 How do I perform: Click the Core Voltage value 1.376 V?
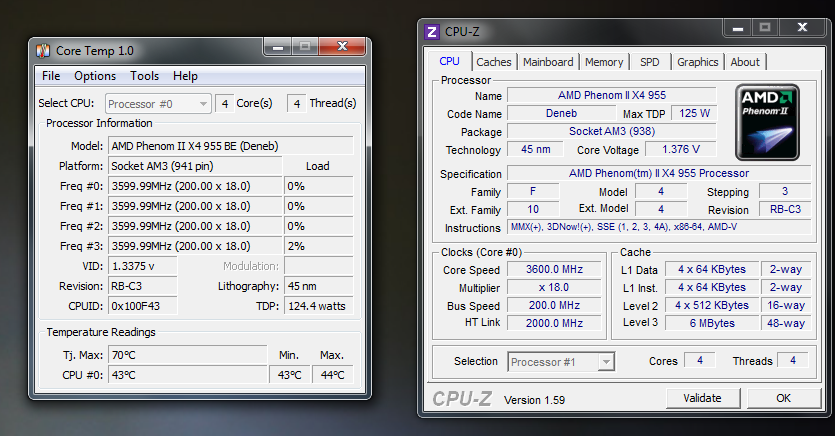(x=681, y=150)
